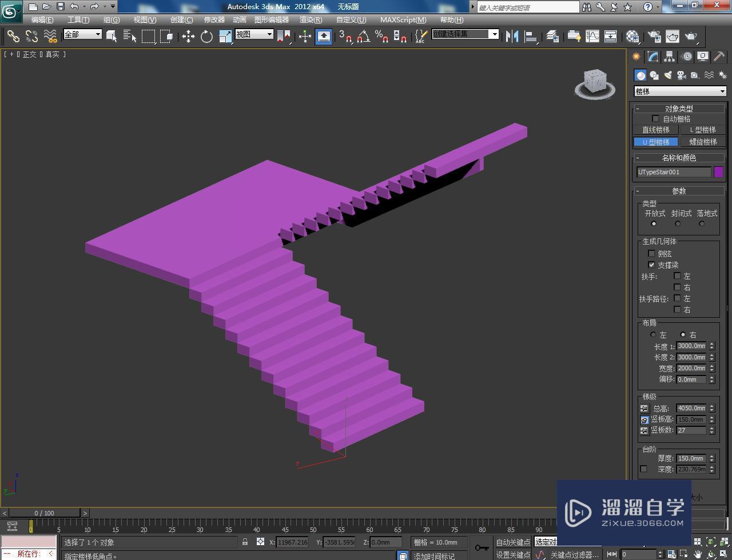
Task: Select the 封闭式 stair type radio
Action: [x=678, y=223]
